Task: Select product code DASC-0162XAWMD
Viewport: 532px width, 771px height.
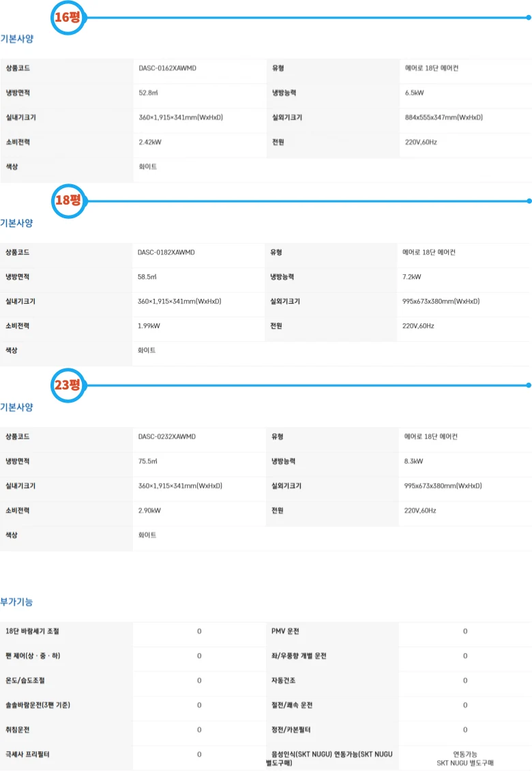Action: point(167,68)
